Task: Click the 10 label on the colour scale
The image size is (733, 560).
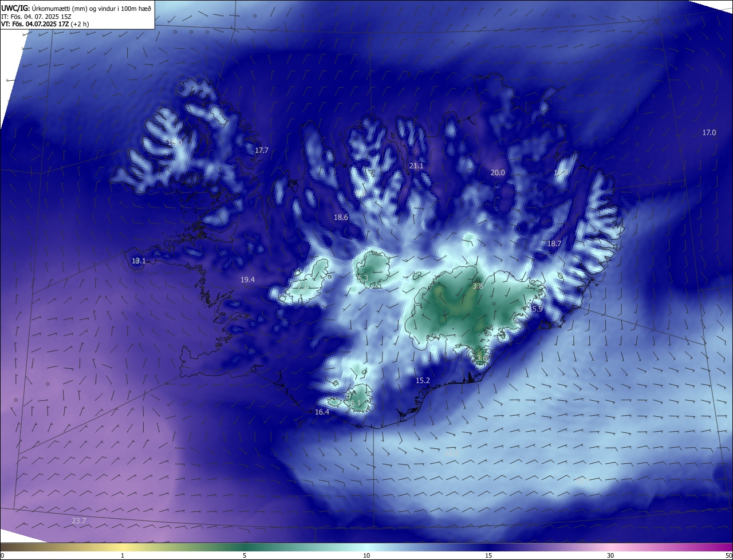Action: click(x=366, y=555)
